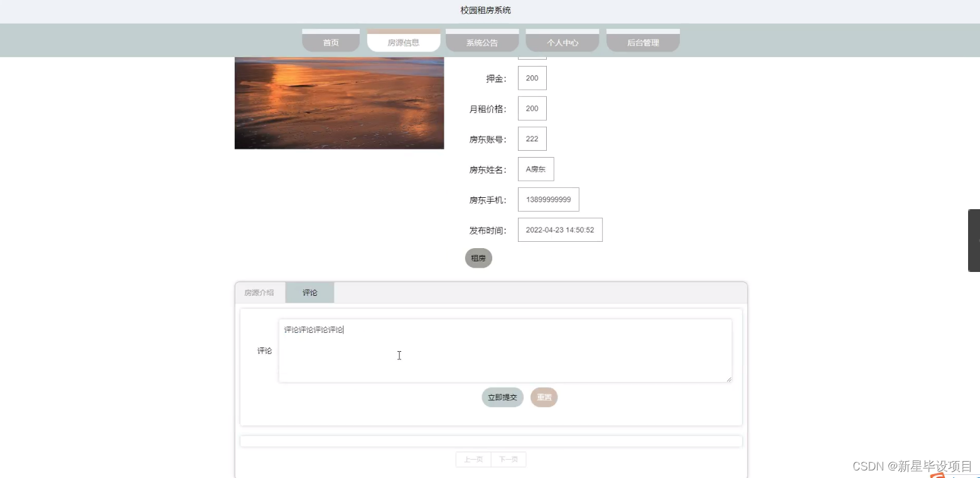
Task: Click the 租房 button
Action: coord(478,258)
